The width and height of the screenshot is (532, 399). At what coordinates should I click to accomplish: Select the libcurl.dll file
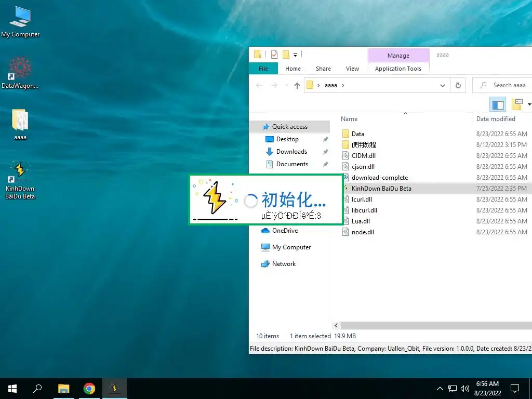click(x=364, y=210)
